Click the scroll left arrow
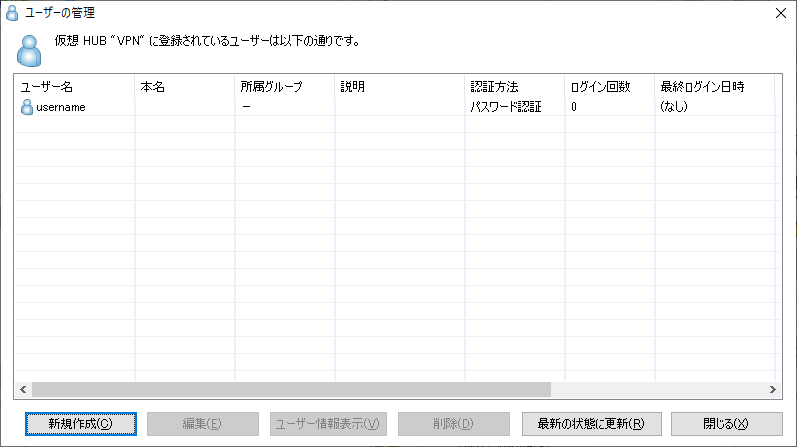Image resolution: width=797 pixels, height=447 pixels. pos(23,390)
